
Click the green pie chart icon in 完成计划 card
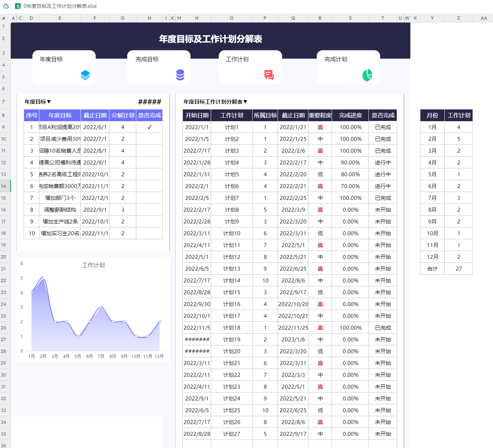tap(367, 75)
